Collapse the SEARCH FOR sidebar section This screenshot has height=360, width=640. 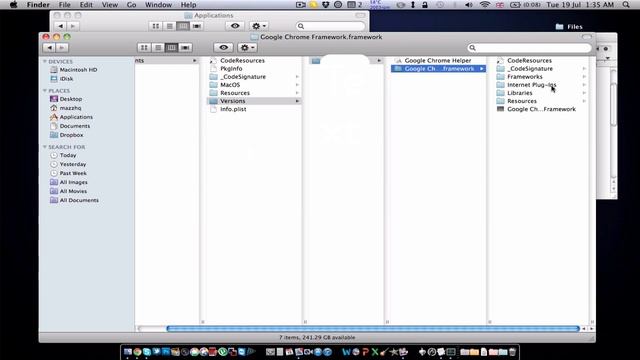(x=44, y=147)
